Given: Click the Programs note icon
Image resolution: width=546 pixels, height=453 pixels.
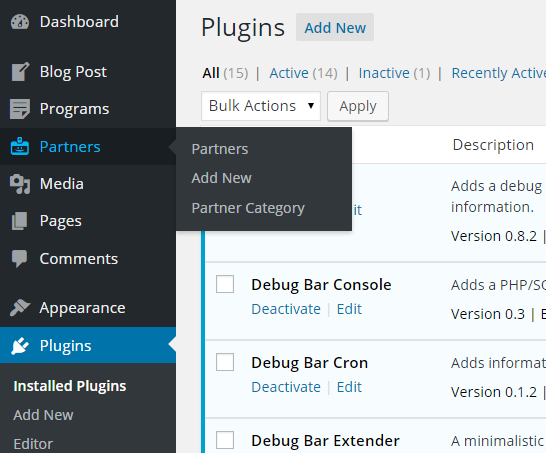Looking at the screenshot, I should point(20,109).
